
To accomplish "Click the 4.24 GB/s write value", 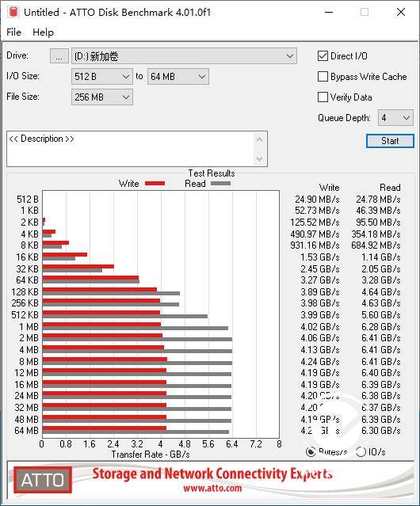I will pos(320,361).
